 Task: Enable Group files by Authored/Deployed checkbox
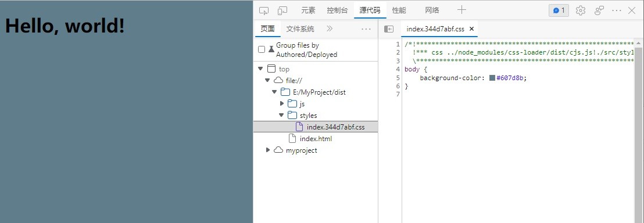262,50
